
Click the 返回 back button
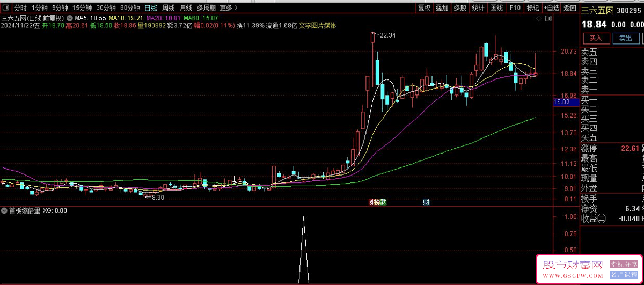570,8
